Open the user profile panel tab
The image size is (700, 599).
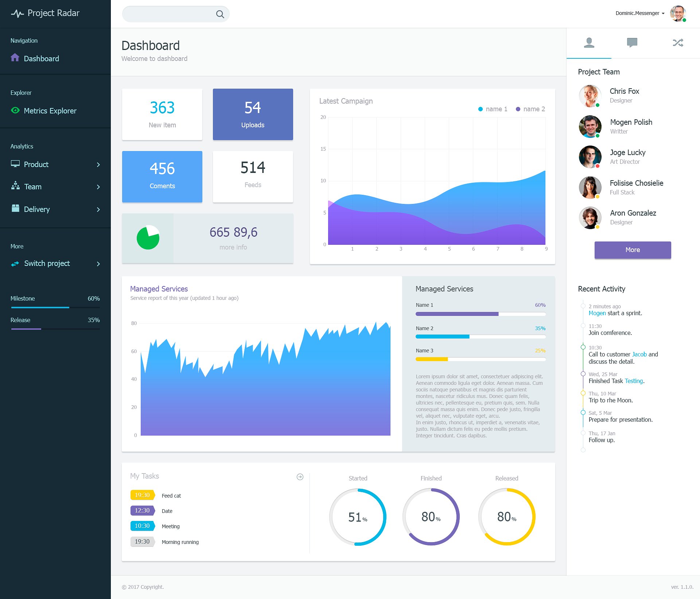point(589,43)
